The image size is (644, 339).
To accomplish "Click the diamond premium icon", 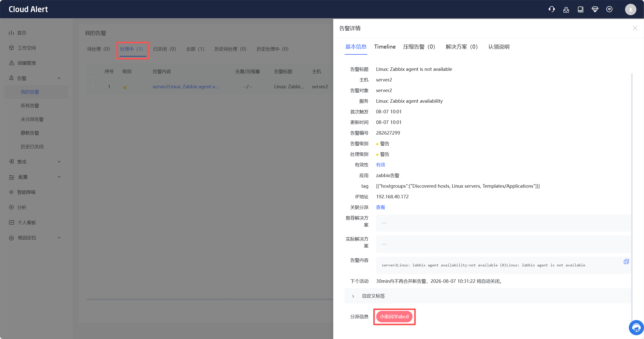I will (595, 9).
